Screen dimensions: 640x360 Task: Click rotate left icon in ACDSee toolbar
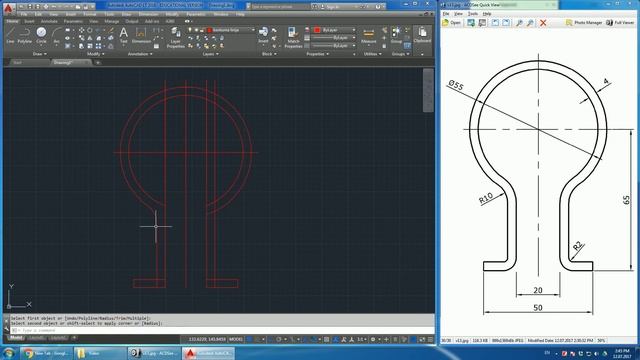click(495, 23)
